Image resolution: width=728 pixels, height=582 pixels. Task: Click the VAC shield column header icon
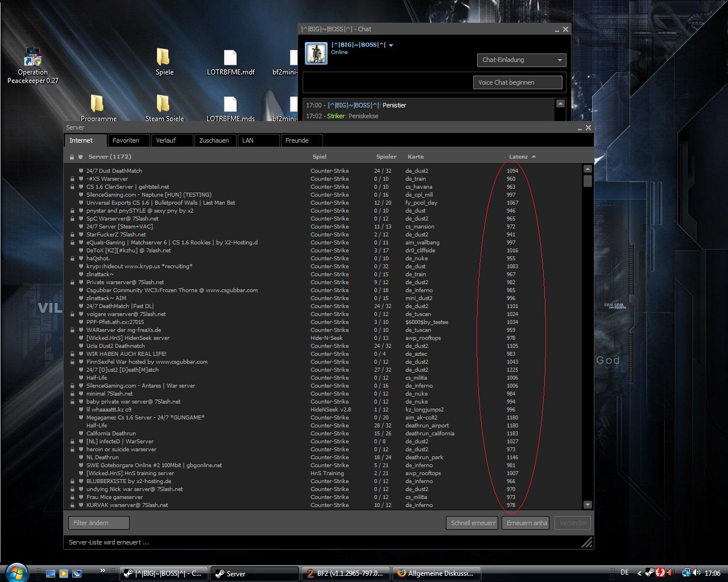[81, 157]
